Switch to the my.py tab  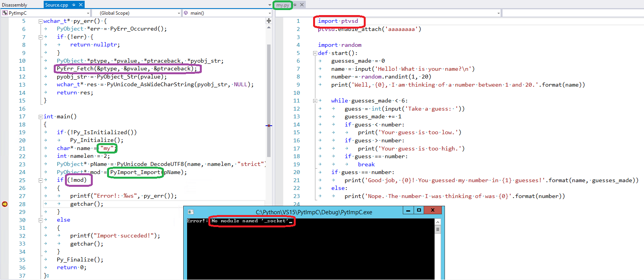click(x=283, y=5)
